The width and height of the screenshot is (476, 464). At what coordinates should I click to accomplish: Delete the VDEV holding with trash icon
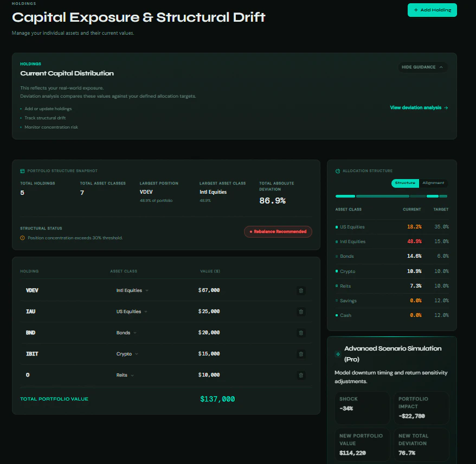(x=301, y=290)
